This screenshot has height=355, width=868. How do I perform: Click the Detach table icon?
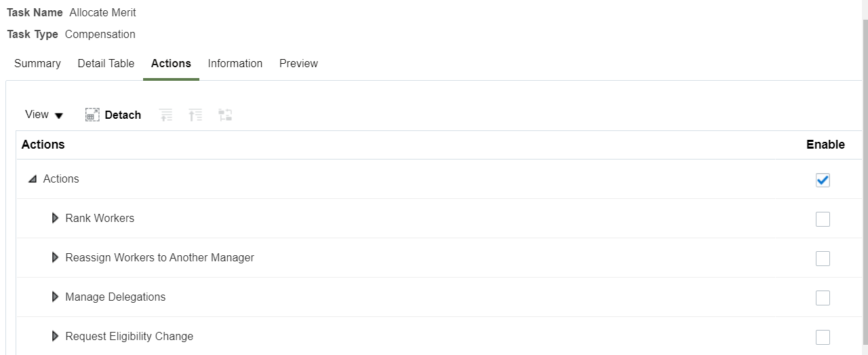92,115
